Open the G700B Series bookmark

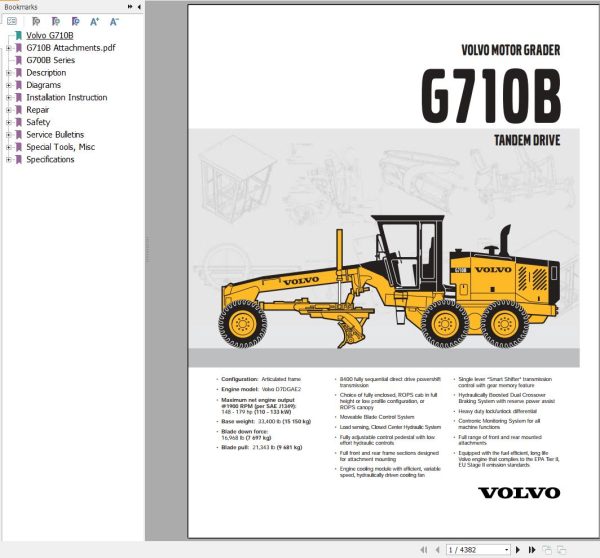[51, 60]
